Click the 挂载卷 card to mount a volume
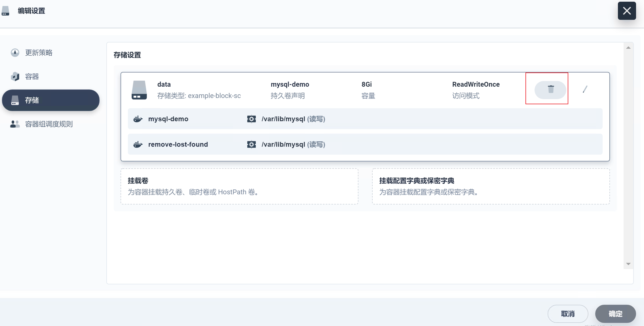644x326 pixels. click(x=239, y=186)
